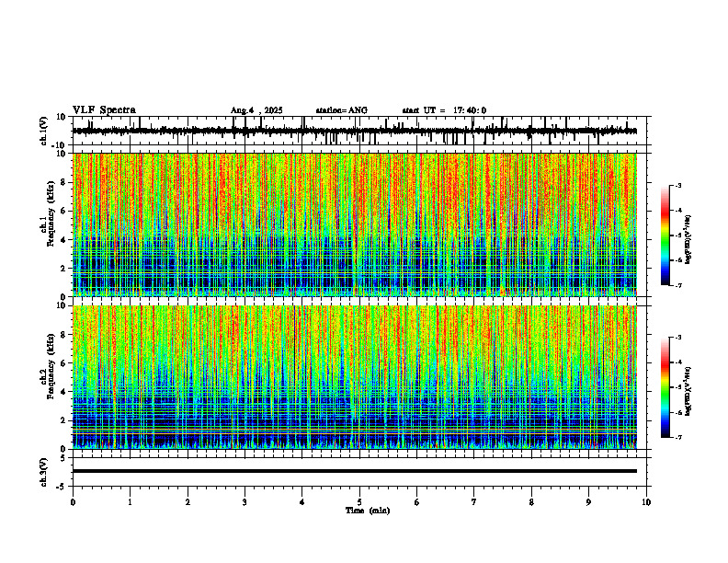
Task: Click the "5" tick on ch.3 voltage axis
Action: 64,458
